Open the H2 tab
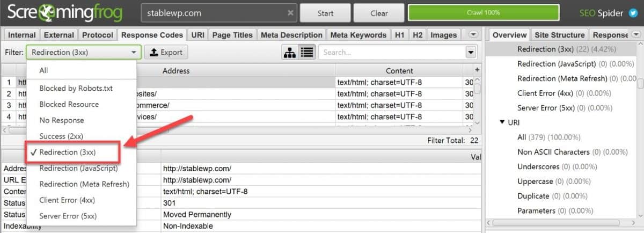Screen dimensions: 644x233 (x=418, y=35)
